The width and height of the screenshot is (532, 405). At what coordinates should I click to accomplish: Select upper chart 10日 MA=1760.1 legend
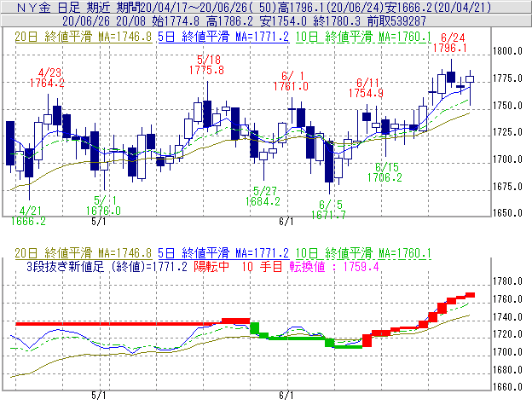(x=363, y=37)
